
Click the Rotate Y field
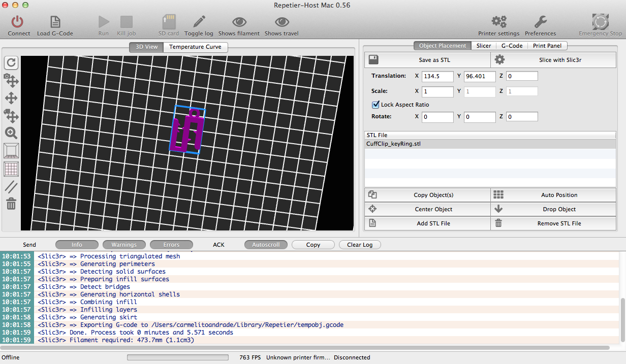[480, 117]
